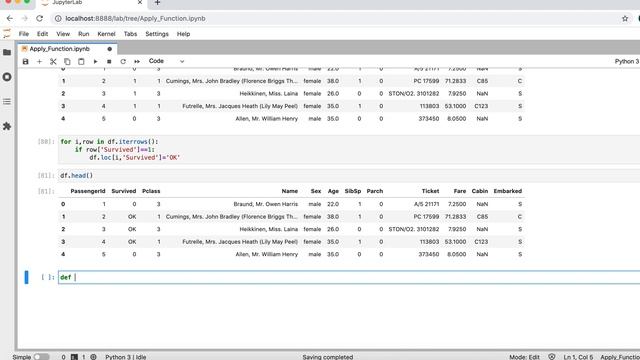Open the Tabs menu
640x360 pixels.
pyautogui.click(x=130, y=34)
